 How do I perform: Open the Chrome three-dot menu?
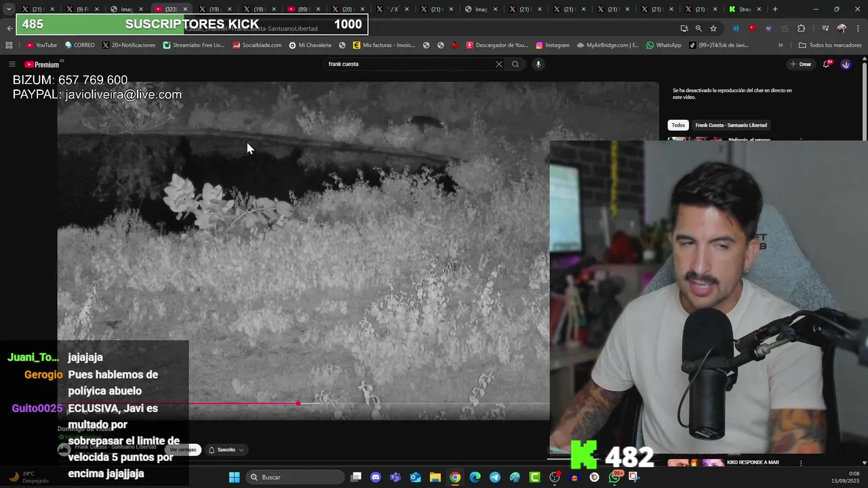point(857,28)
